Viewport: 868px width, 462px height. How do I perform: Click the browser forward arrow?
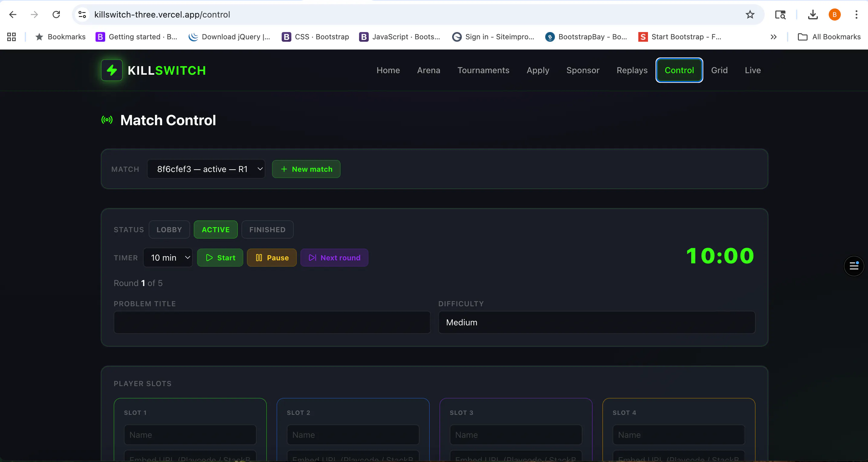click(x=34, y=15)
